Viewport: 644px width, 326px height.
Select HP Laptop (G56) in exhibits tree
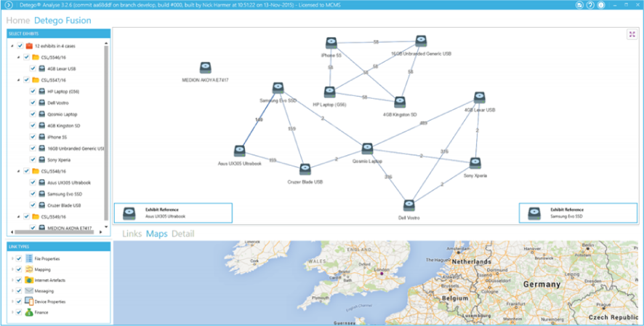click(x=63, y=91)
